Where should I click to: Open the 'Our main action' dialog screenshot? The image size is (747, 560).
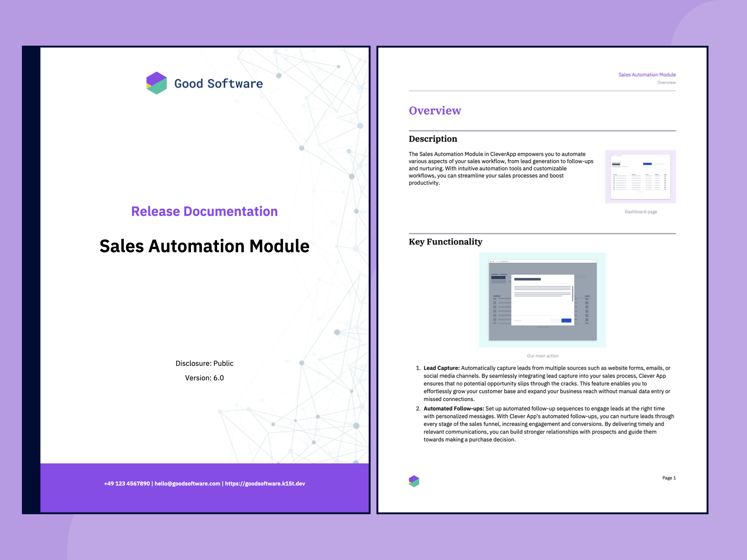pyautogui.click(x=543, y=300)
